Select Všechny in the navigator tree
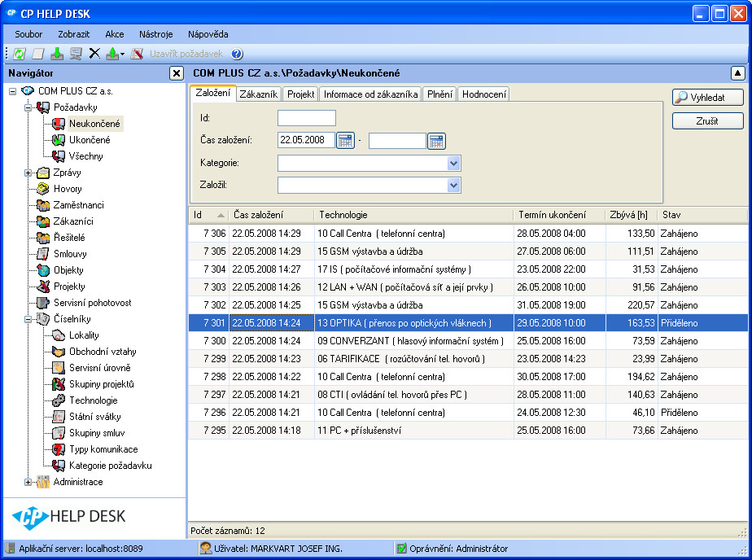The height and width of the screenshot is (560, 752). [x=85, y=156]
